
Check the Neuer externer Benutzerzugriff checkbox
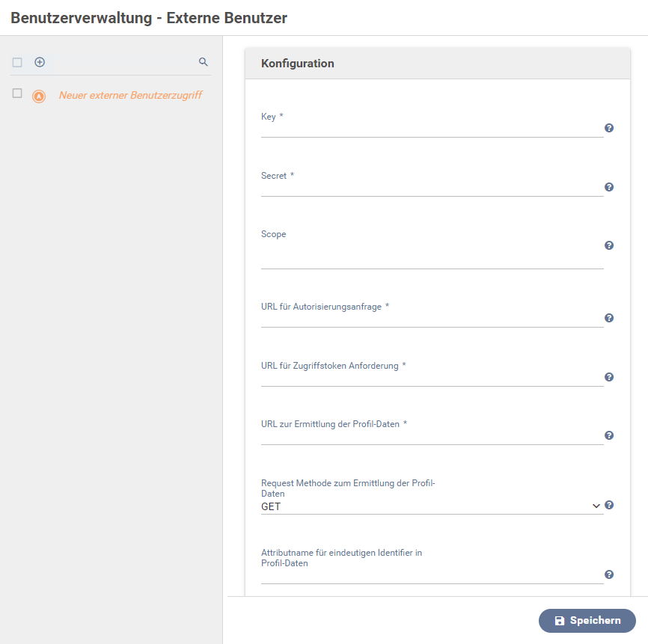point(17,93)
